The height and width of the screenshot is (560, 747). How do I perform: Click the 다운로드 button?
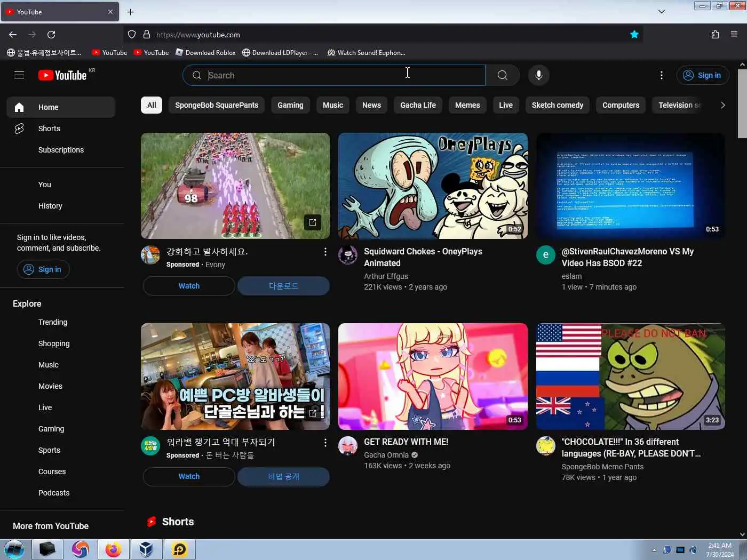pos(283,286)
